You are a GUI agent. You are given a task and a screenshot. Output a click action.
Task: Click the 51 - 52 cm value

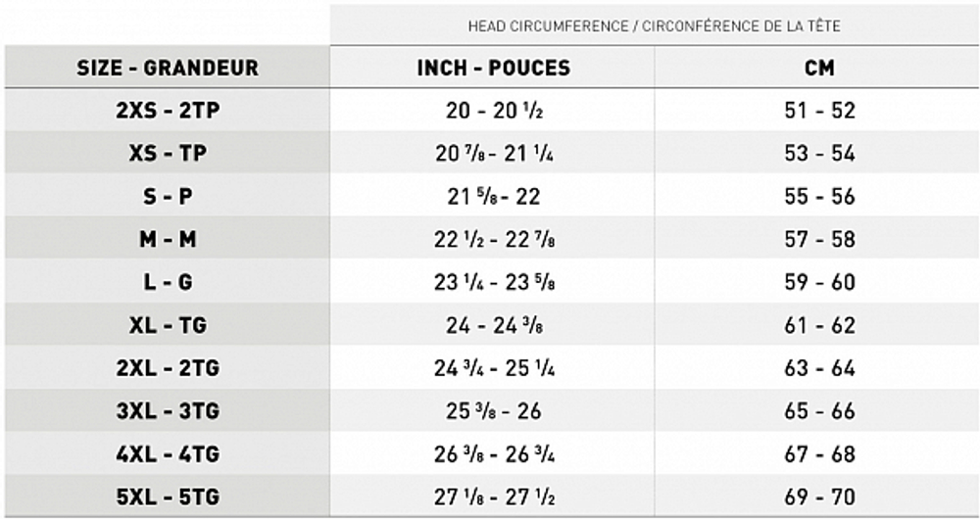[x=819, y=111]
